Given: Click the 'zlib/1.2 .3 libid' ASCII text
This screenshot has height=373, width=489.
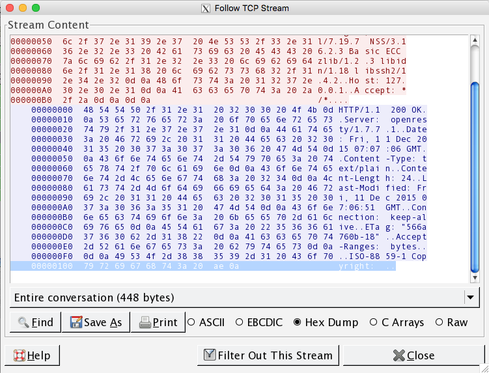Looking at the screenshot, I should [362, 61].
